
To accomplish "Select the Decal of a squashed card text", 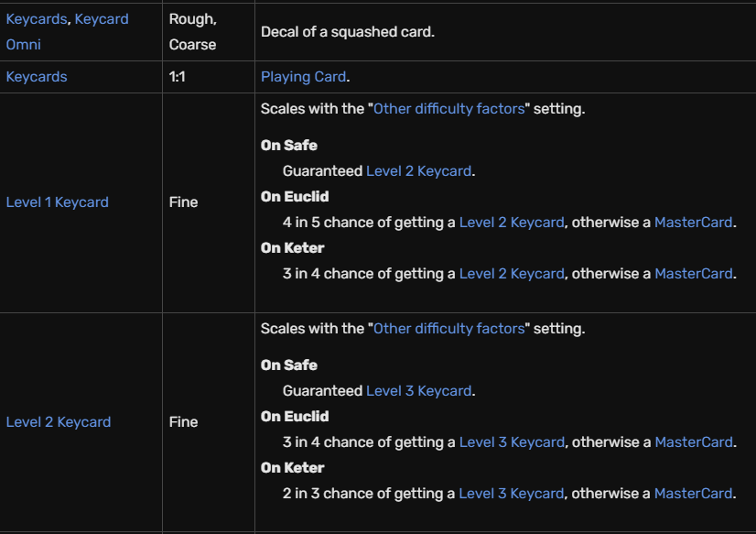I will click(x=348, y=32).
